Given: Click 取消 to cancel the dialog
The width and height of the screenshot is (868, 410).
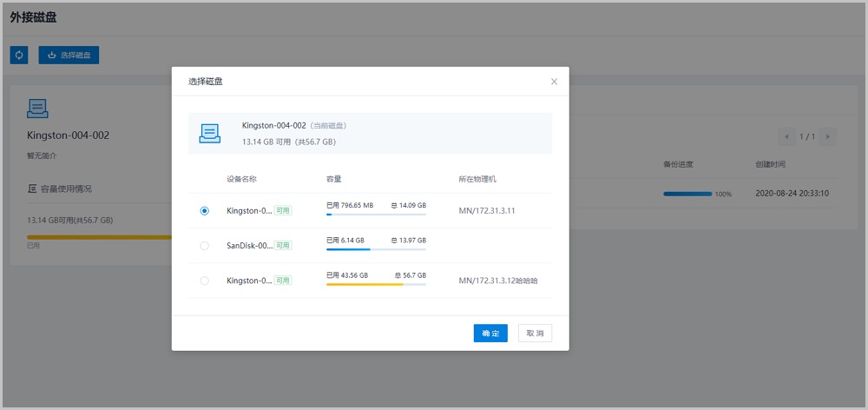Looking at the screenshot, I should click(535, 334).
